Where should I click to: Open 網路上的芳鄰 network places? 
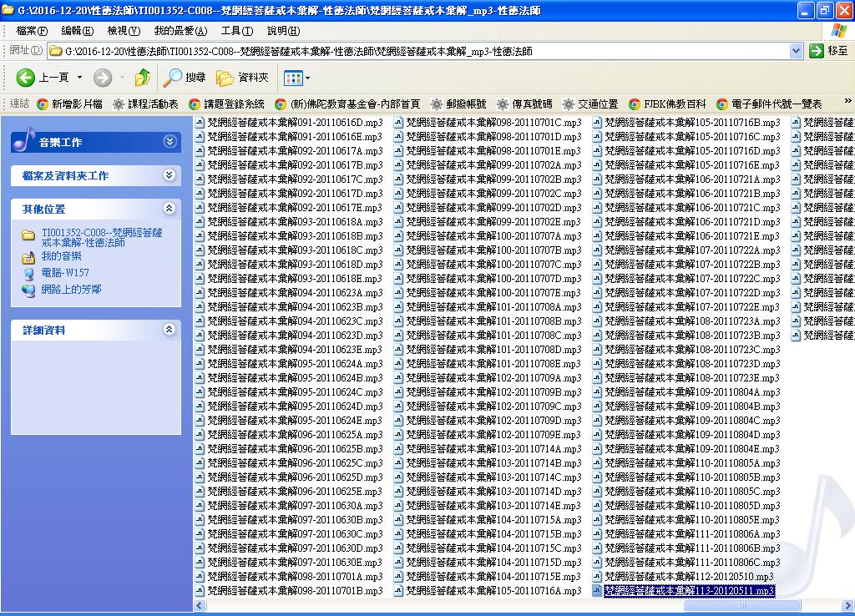pos(71,290)
